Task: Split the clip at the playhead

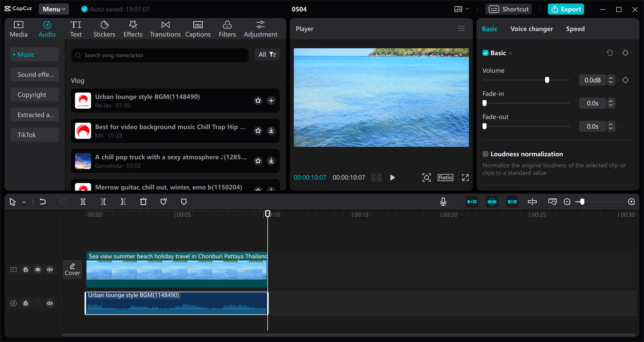Action: 83,201
